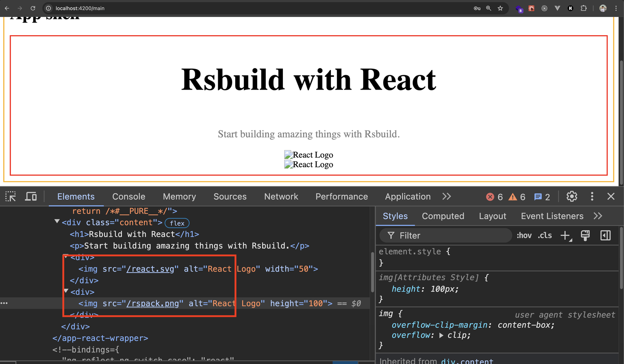
Task: Follow the /react.svg src link
Action: point(150,269)
